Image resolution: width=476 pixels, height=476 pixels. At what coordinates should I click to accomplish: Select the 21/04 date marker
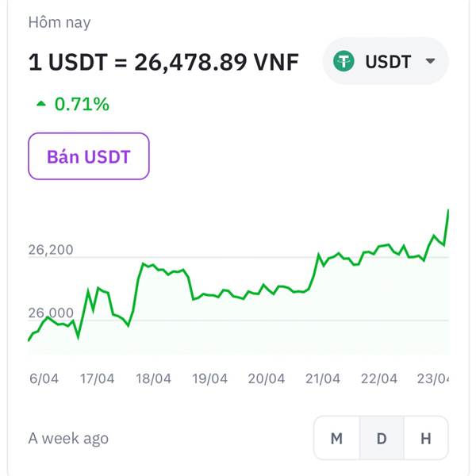[x=322, y=378]
